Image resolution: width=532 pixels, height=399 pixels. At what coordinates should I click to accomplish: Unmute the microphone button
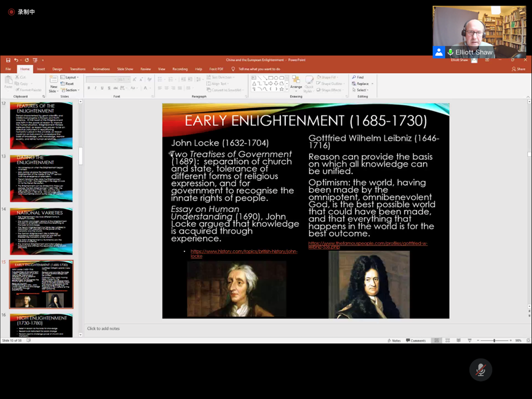coord(480,370)
